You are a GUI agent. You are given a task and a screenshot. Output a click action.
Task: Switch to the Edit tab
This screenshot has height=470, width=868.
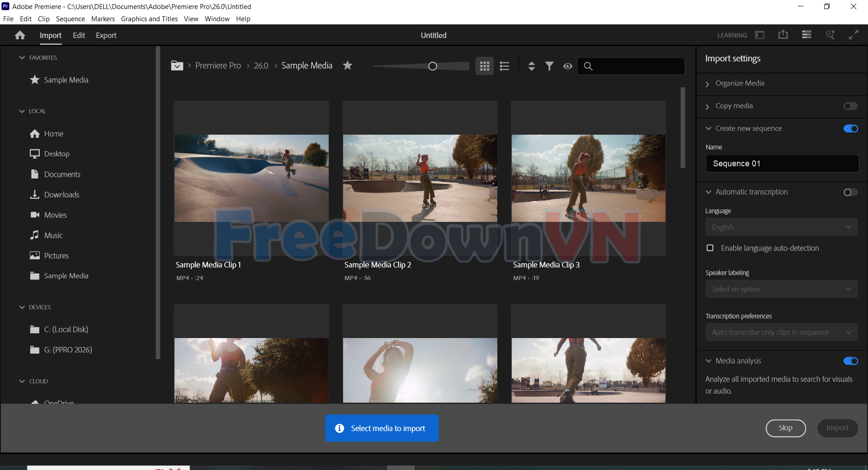tap(79, 35)
